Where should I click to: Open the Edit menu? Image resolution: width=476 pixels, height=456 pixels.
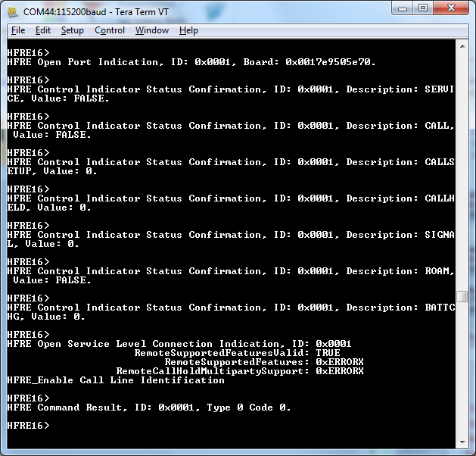[43, 30]
